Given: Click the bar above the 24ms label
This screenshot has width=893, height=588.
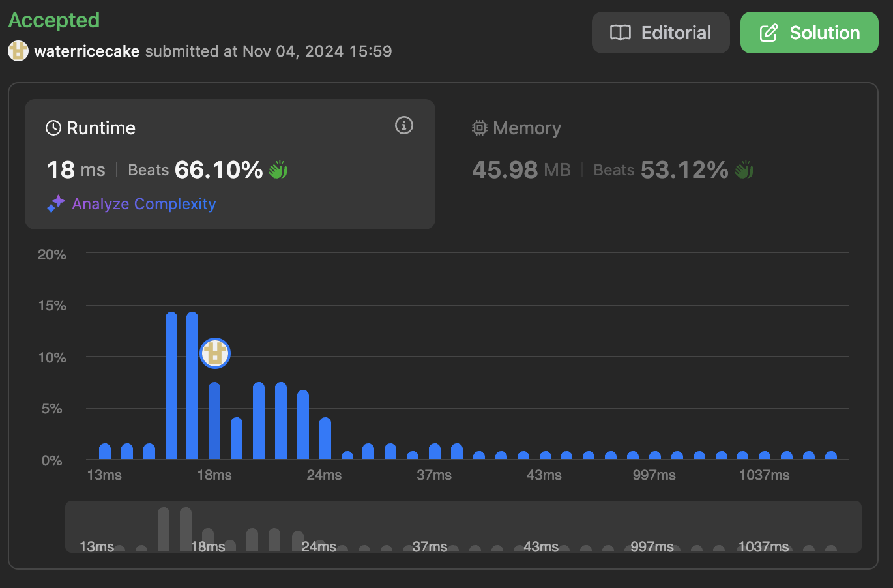Looking at the screenshot, I should [325, 439].
